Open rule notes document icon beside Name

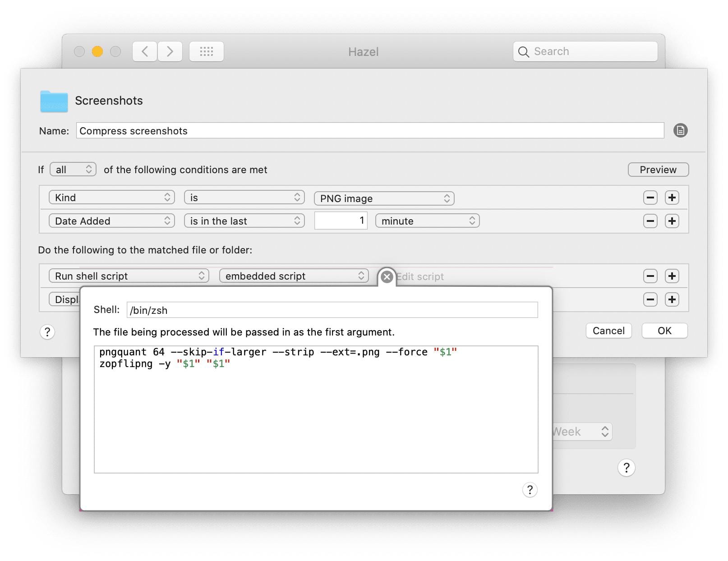[680, 131]
